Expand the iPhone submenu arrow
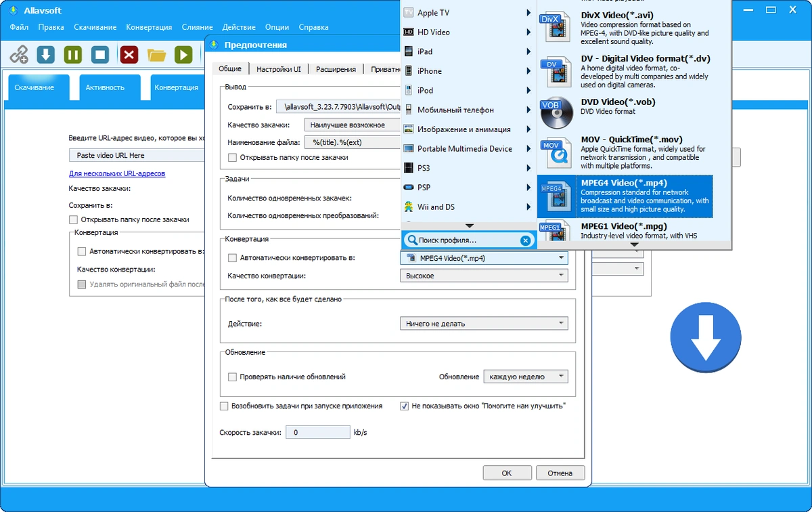Viewport: 812px width, 512px height. click(528, 71)
